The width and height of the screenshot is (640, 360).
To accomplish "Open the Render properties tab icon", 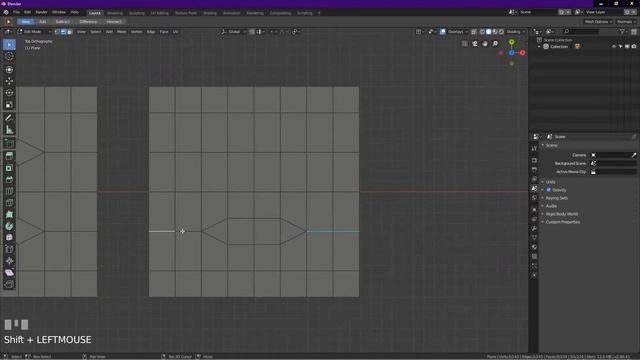I will tap(534, 160).
